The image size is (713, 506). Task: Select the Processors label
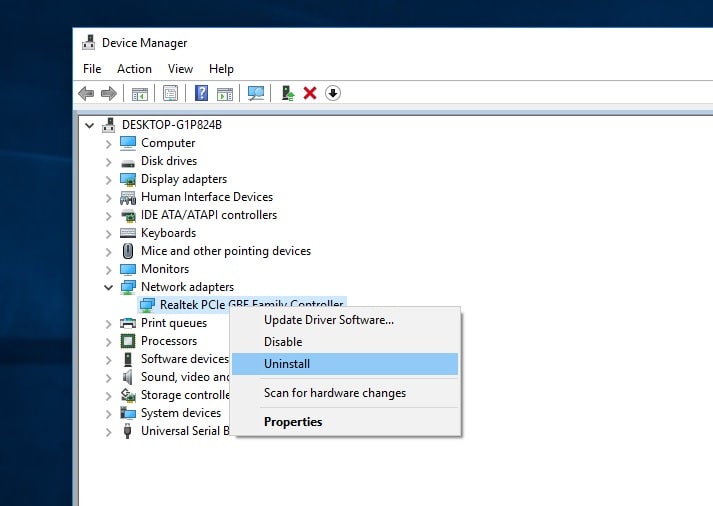pos(169,341)
